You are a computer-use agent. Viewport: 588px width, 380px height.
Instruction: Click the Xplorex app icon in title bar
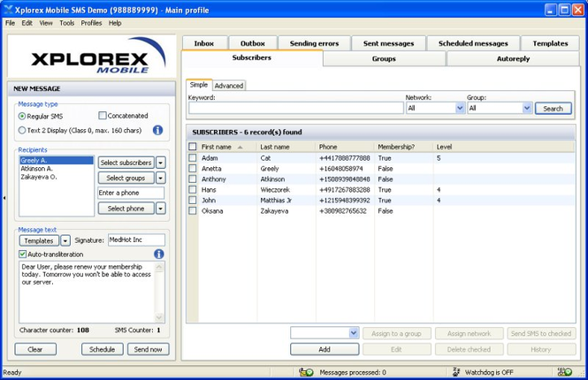7,10
